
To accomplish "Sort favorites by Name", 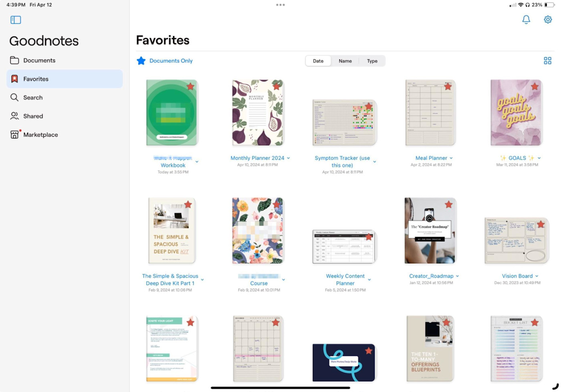I will click(x=345, y=61).
